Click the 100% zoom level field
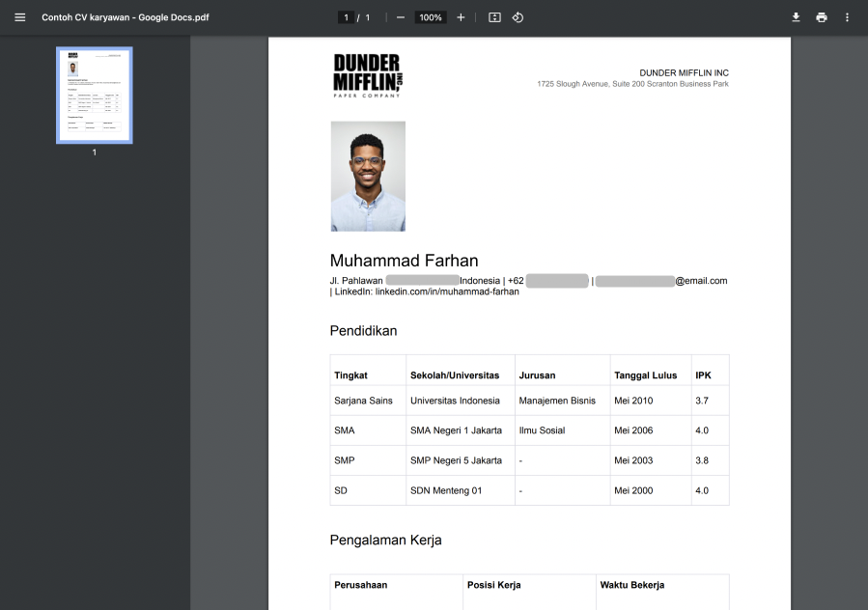Viewport: 868px width, 610px height. point(430,17)
